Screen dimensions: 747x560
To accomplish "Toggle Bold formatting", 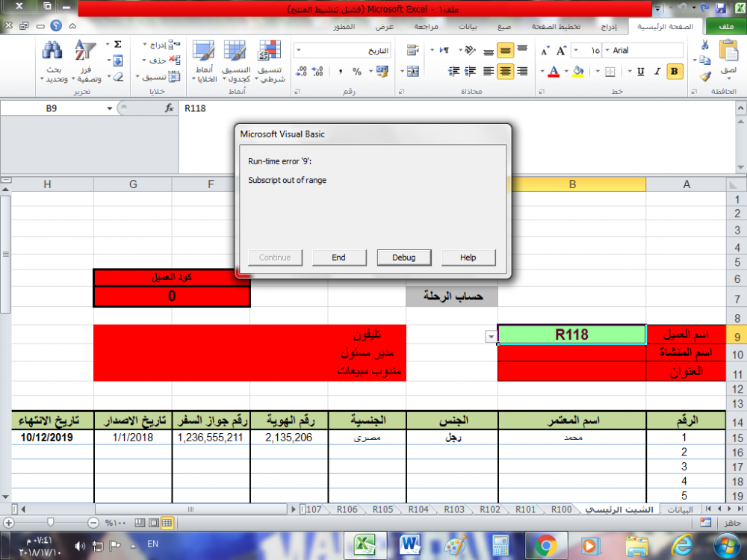I will click(674, 72).
